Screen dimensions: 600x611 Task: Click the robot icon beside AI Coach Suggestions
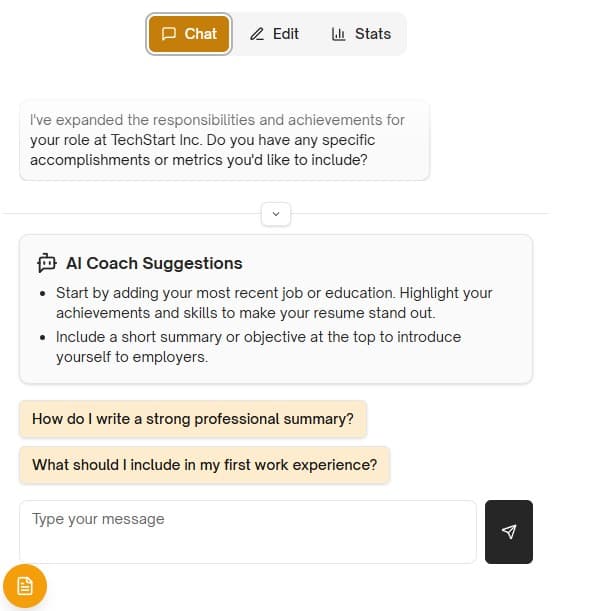pyautogui.click(x=47, y=264)
